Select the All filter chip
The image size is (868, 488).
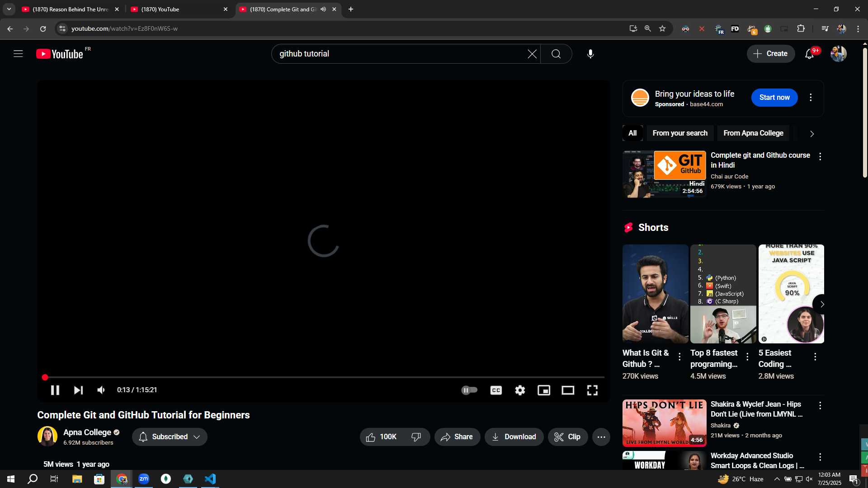[x=632, y=133]
